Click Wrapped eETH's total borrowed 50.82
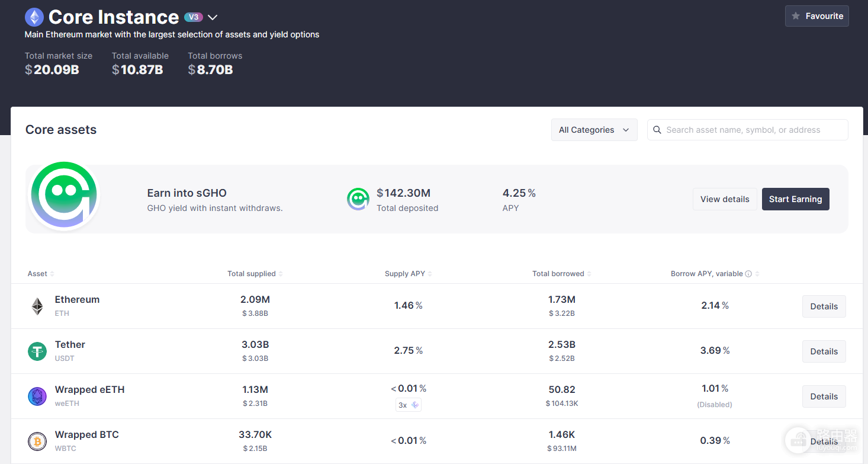868x464 pixels. coord(562,390)
